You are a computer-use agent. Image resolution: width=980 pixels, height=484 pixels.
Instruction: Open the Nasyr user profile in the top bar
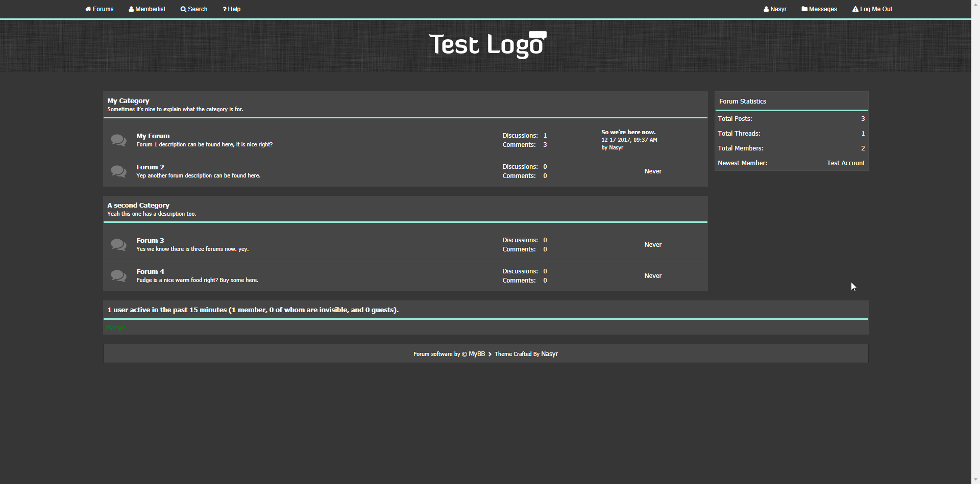click(x=775, y=9)
